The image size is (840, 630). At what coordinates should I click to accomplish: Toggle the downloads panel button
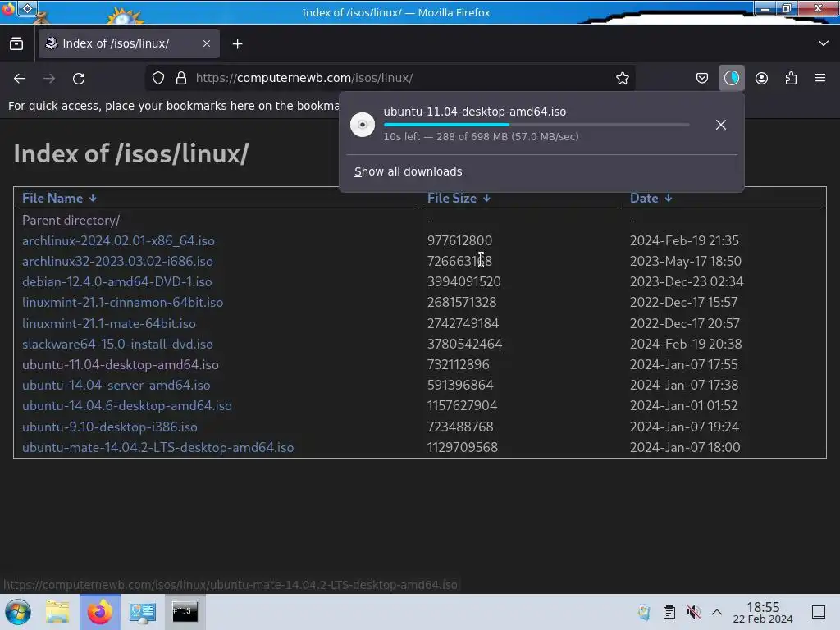tap(731, 78)
